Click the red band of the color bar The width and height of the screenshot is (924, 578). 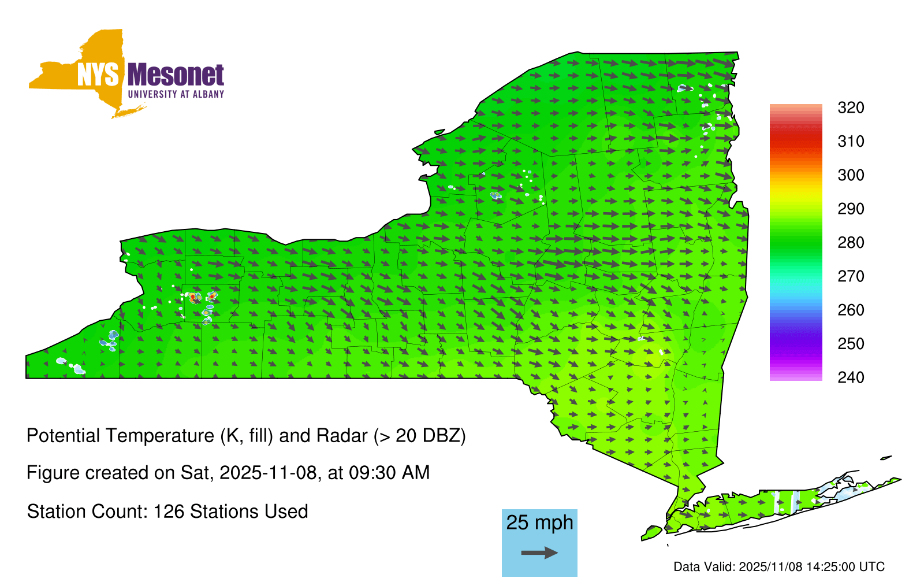point(795,139)
